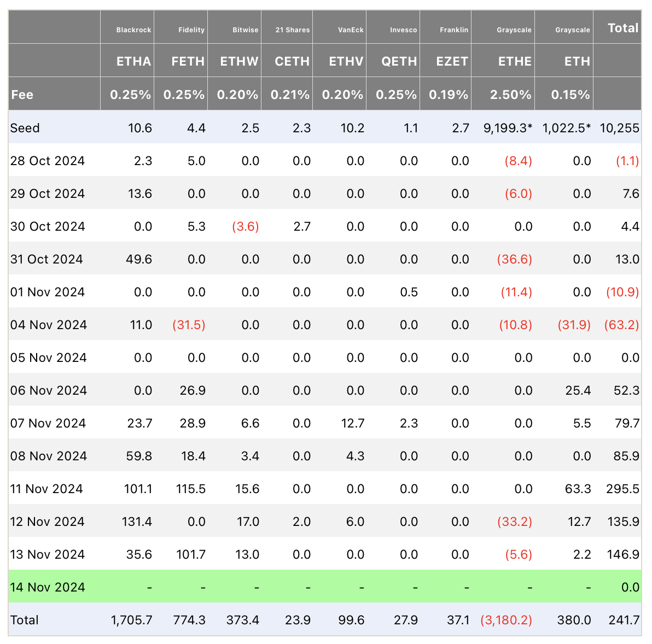Click the CETH ticker header
This screenshot has height=644, width=652.
(x=292, y=61)
